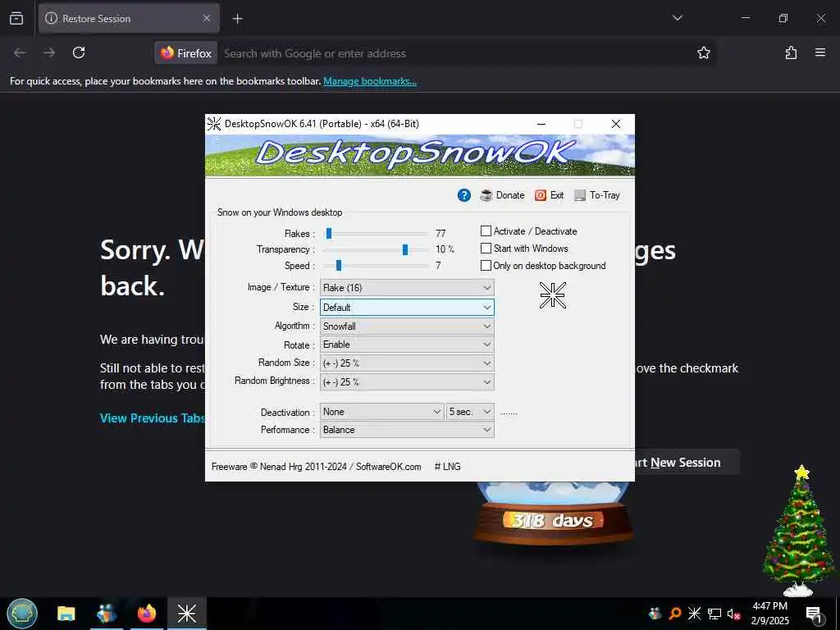The image size is (840, 630).
Task: Expand Algorithm dropdown set to Snowfall
Action: tap(407, 326)
